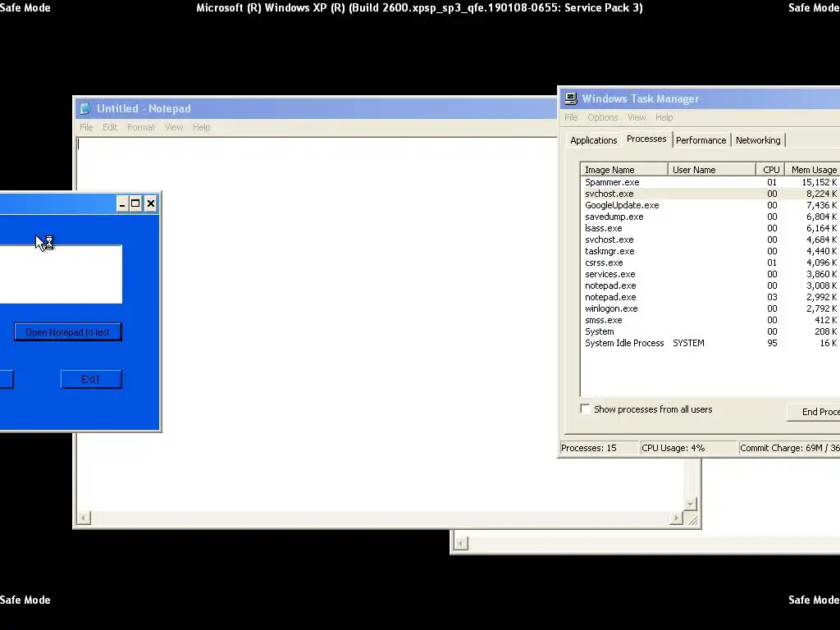Sort processes by User Name column
Image resolution: width=840 pixels, height=630 pixels.
pyautogui.click(x=711, y=170)
